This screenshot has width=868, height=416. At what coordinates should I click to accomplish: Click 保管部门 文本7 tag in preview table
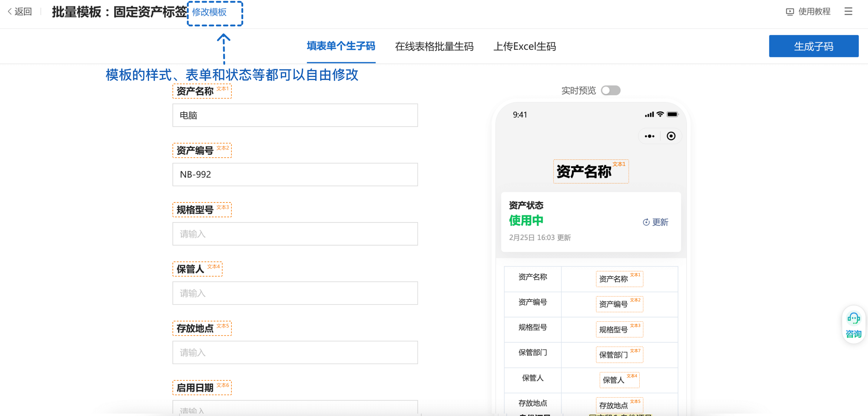click(x=619, y=354)
